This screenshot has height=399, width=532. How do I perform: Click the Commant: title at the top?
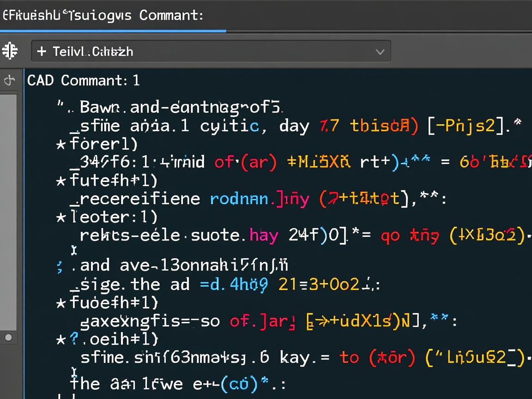171,15
